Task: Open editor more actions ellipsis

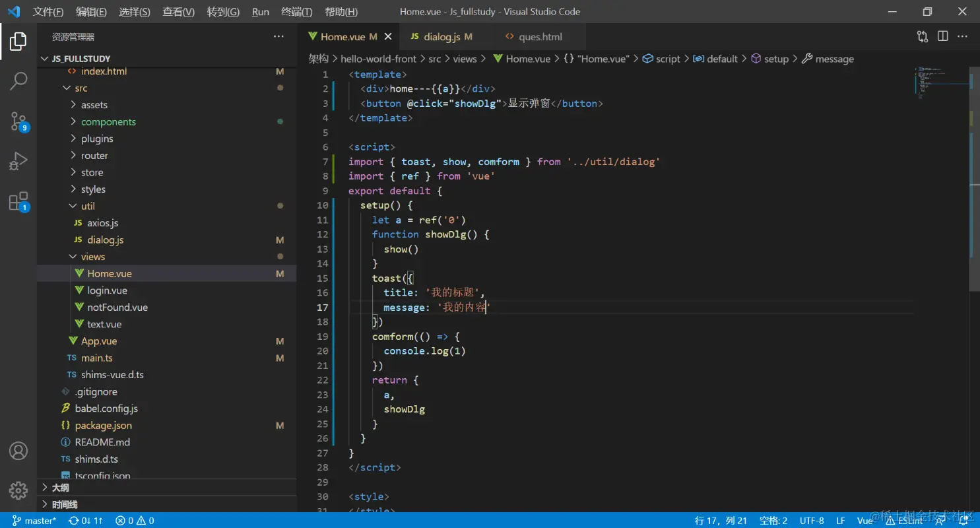Action: tap(963, 36)
